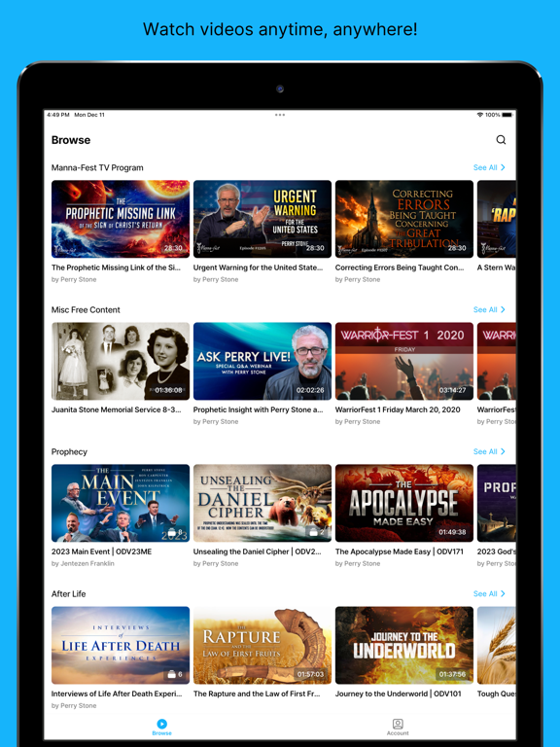Open Warrior-Fest 1 2020 Friday thumbnail

click(x=404, y=361)
